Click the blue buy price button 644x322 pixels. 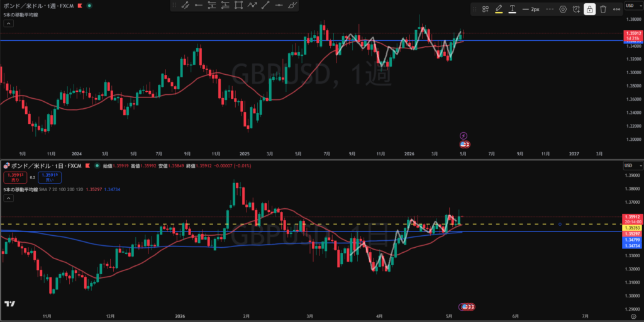49,177
